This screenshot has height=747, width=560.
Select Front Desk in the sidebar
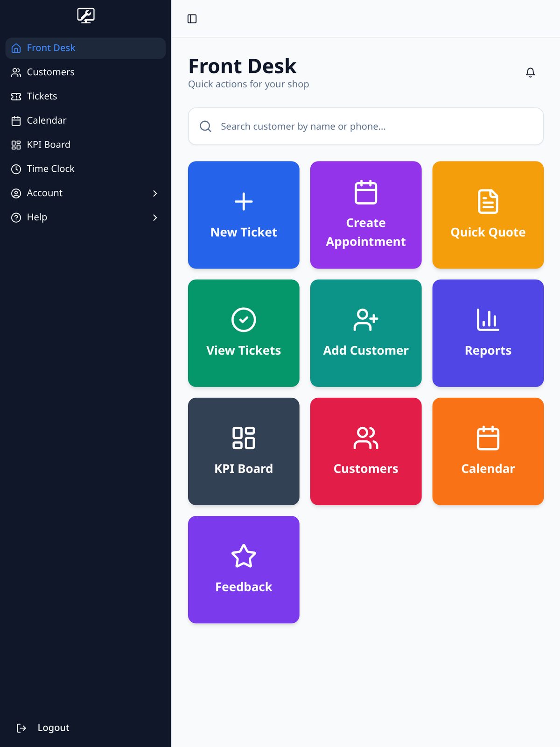pyautogui.click(x=85, y=48)
